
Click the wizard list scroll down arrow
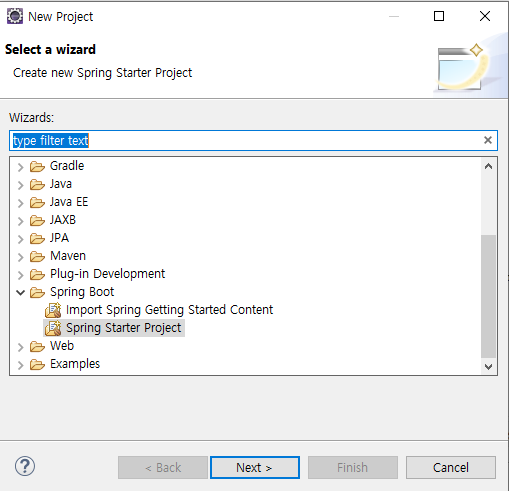[488, 367]
